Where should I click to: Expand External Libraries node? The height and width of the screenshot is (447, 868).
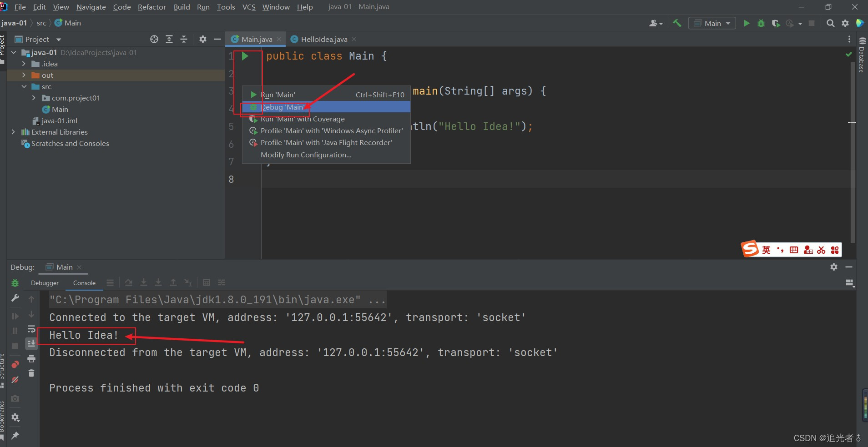pos(14,132)
